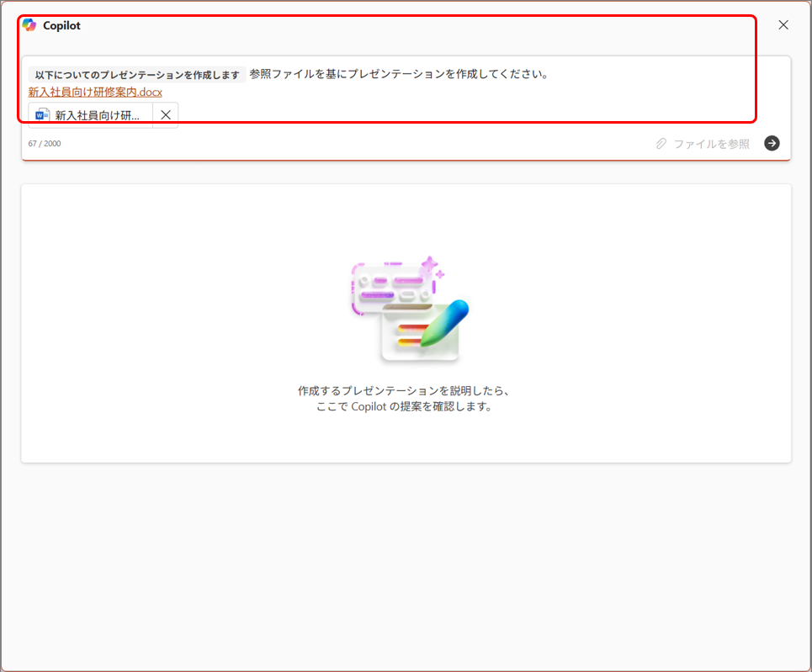
Task: Click the presentation illustration with pen
Action: [409, 309]
